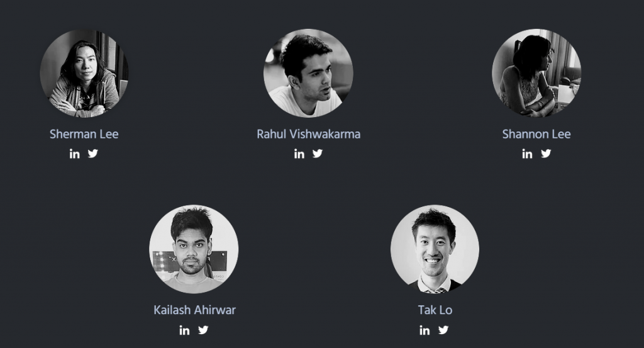Click the Rahul Vishwakarma name link

tap(308, 134)
